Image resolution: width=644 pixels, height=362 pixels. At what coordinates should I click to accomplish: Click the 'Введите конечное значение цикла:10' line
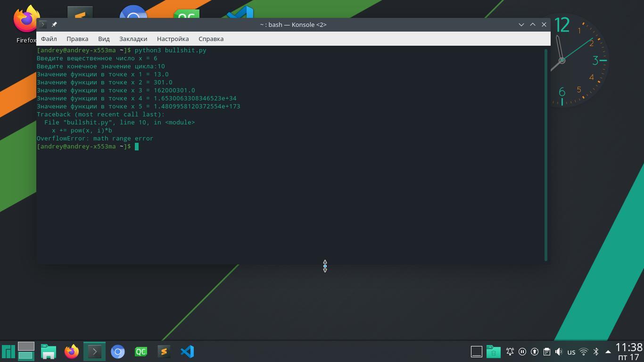(101, 66)
